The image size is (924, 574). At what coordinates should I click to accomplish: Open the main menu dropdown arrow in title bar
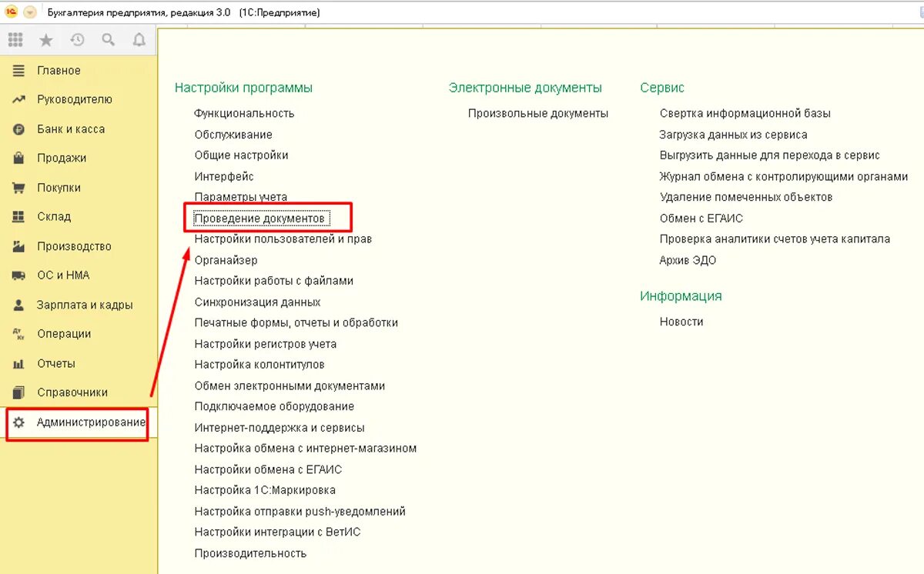coord(30,12)
